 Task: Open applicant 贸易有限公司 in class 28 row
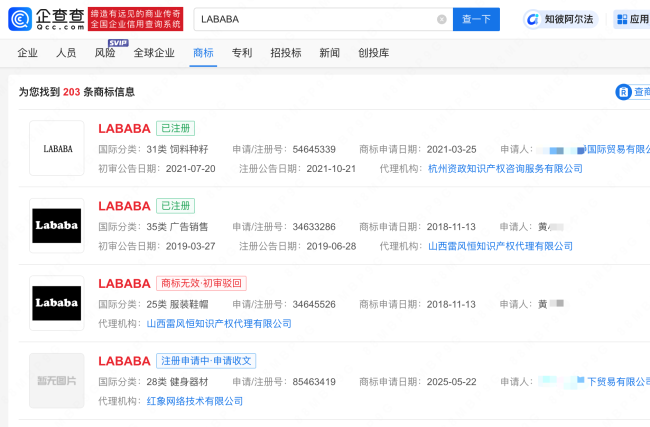coord(618,382)
